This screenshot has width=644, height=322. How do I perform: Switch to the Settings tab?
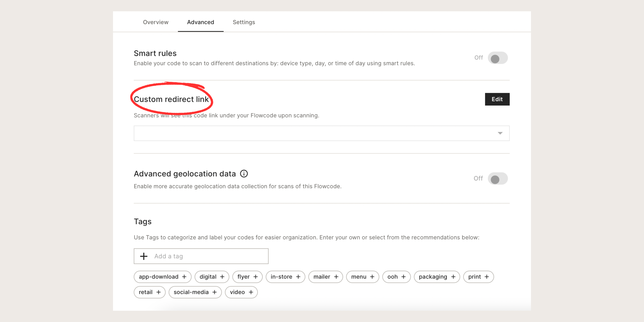point(244,22)
